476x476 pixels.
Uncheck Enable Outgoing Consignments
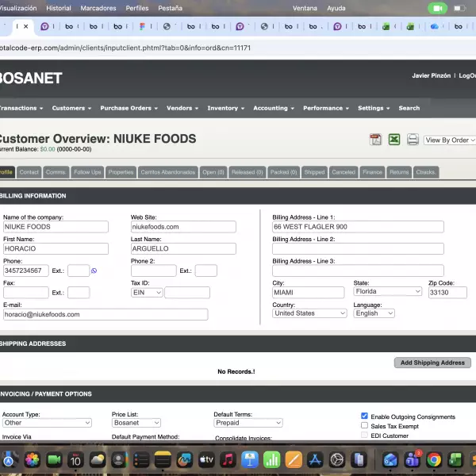pos(365,416)
